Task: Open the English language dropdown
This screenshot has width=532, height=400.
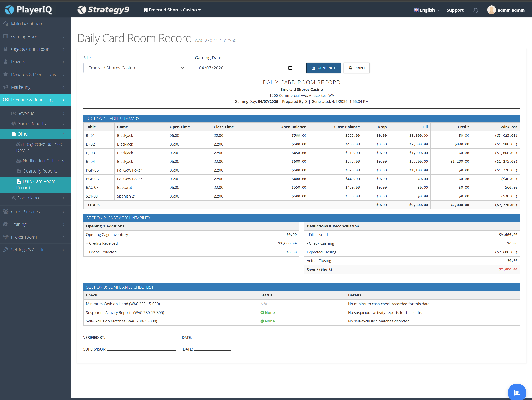Action: pos(427,10)
